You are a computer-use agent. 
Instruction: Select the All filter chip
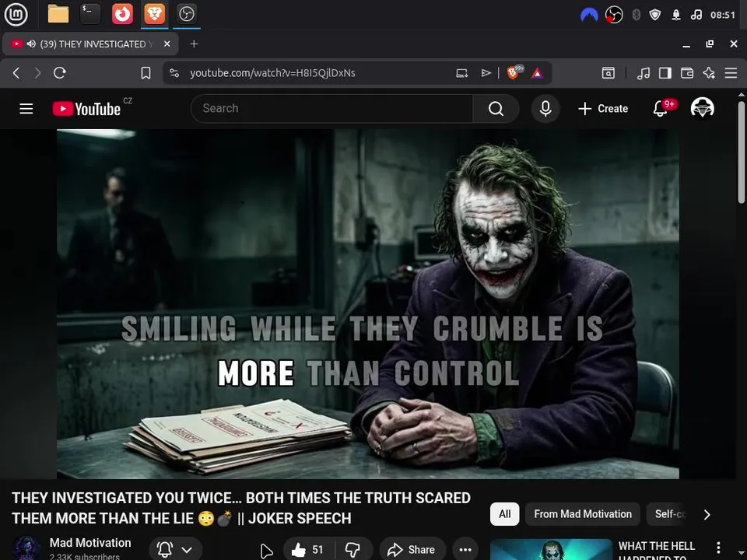coord(504,514)
